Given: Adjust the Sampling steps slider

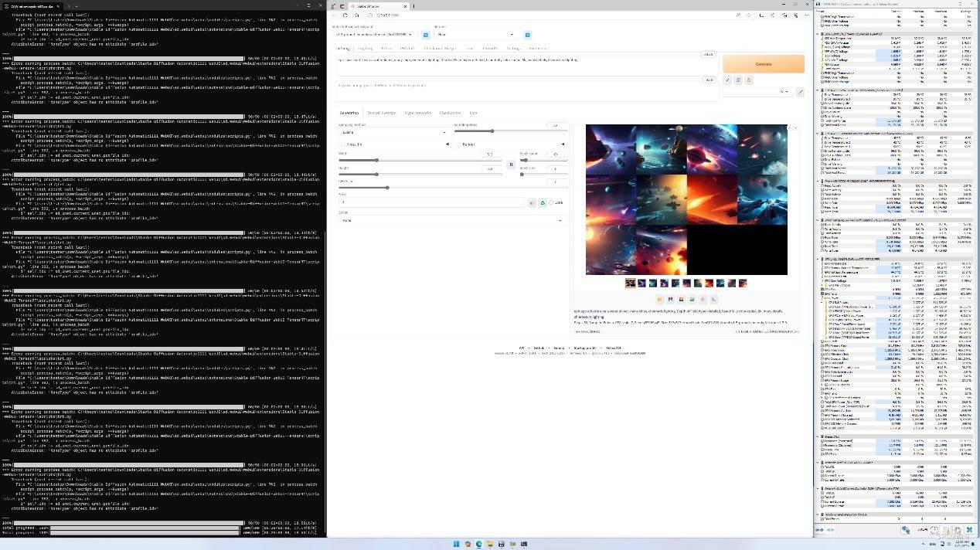Looking at the screenshot, I should pos(492,131).
